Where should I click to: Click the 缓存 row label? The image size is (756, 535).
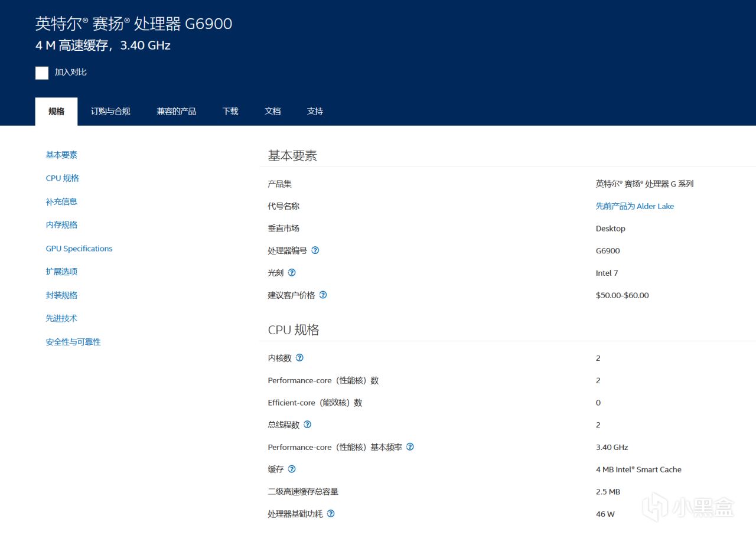pyautogui.click(x=276, y=469)
